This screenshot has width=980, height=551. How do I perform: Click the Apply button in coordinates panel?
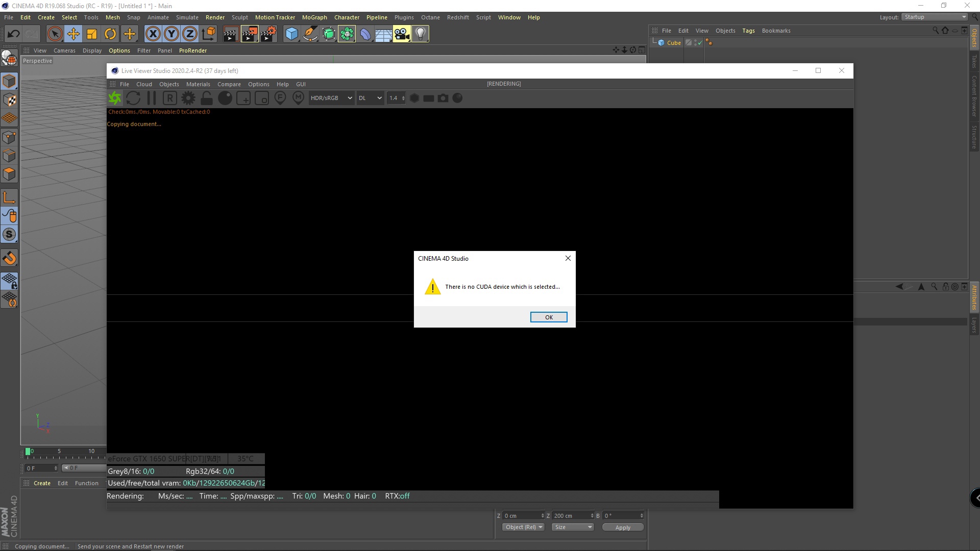[622, 528]
